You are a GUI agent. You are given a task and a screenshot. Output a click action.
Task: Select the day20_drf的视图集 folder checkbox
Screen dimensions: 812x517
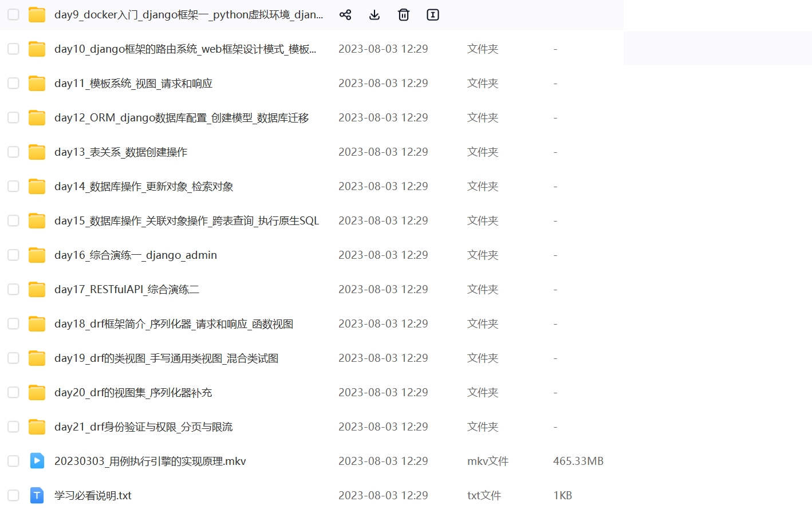coord(13,392)
